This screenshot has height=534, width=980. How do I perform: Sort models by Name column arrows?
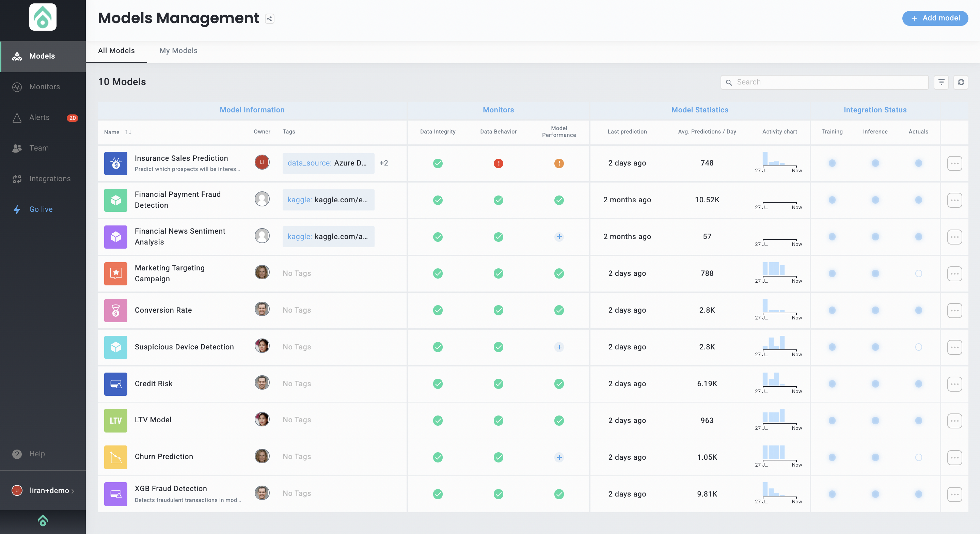pos(128,132)
